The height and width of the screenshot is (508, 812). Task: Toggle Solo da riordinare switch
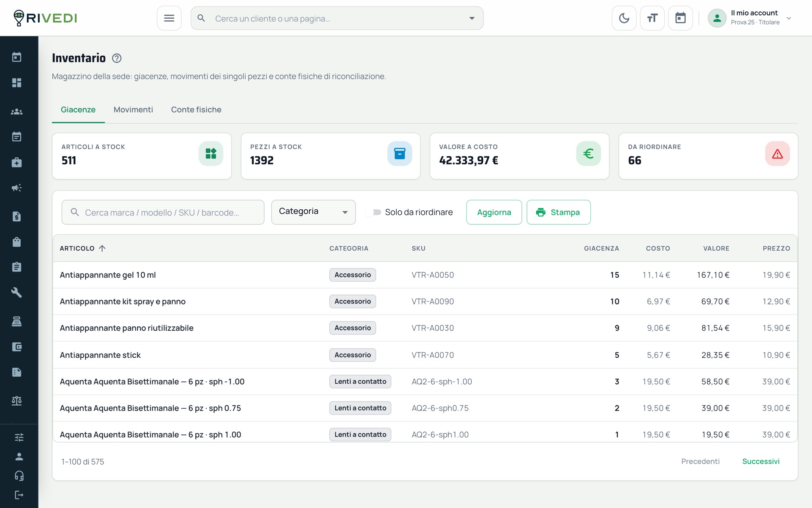(373, 212)
